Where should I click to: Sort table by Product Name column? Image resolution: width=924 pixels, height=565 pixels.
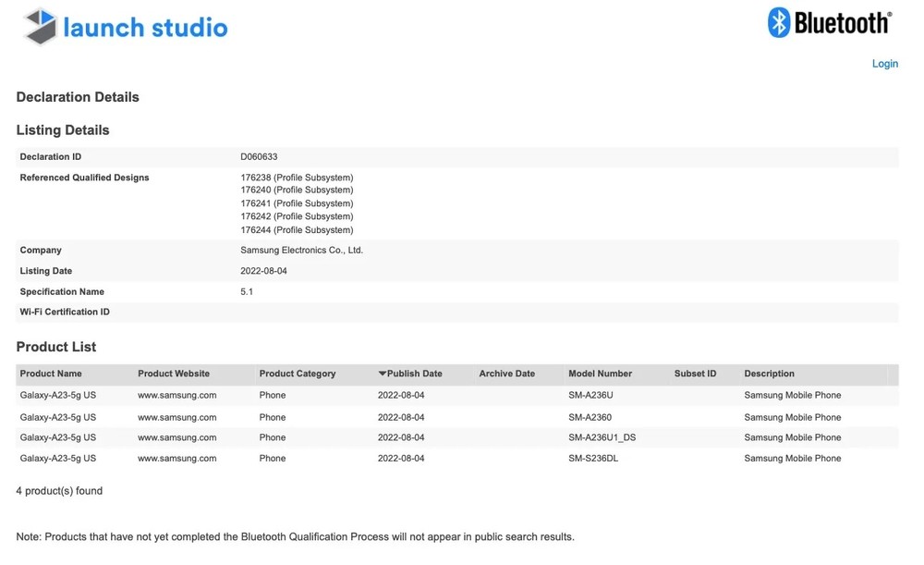(x=51, y=374)
